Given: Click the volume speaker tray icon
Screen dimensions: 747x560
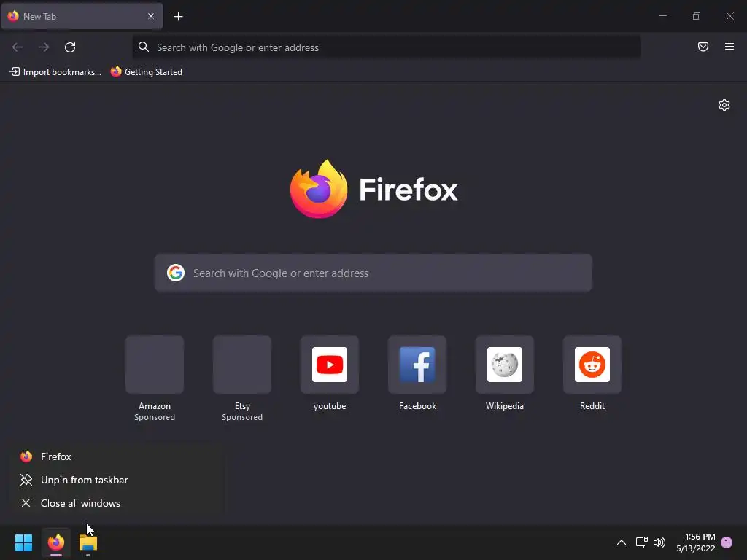Looking at the screenshot, I should point(659,542).
